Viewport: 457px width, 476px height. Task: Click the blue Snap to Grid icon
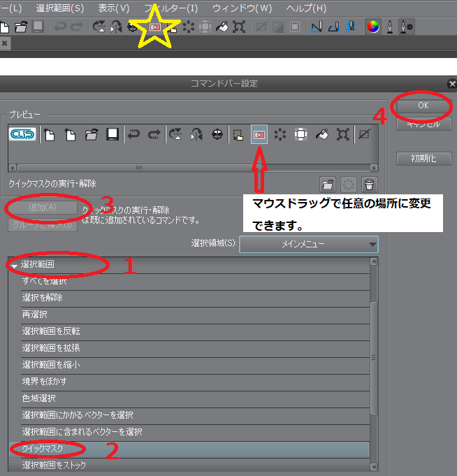pos(351,27)
